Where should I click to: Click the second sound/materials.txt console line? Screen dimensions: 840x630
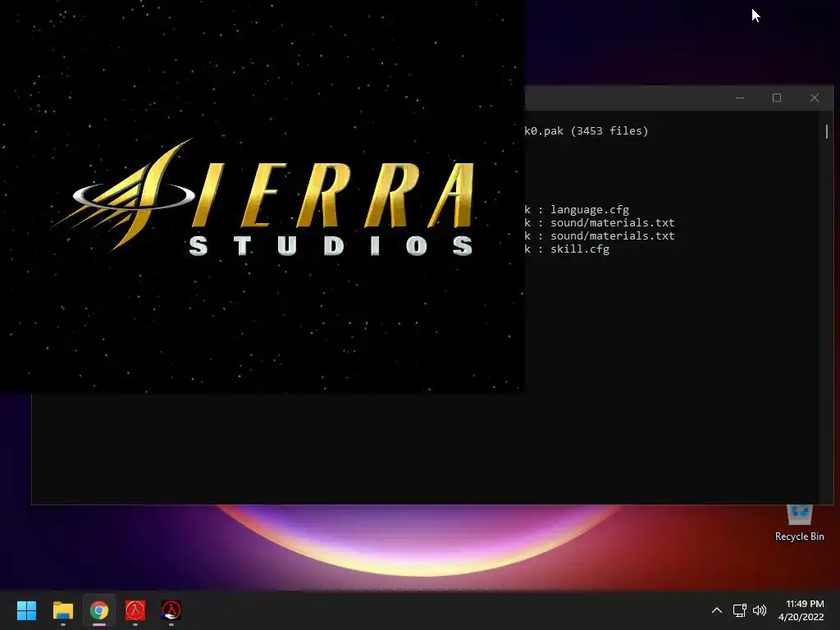[x=600, y=236]
